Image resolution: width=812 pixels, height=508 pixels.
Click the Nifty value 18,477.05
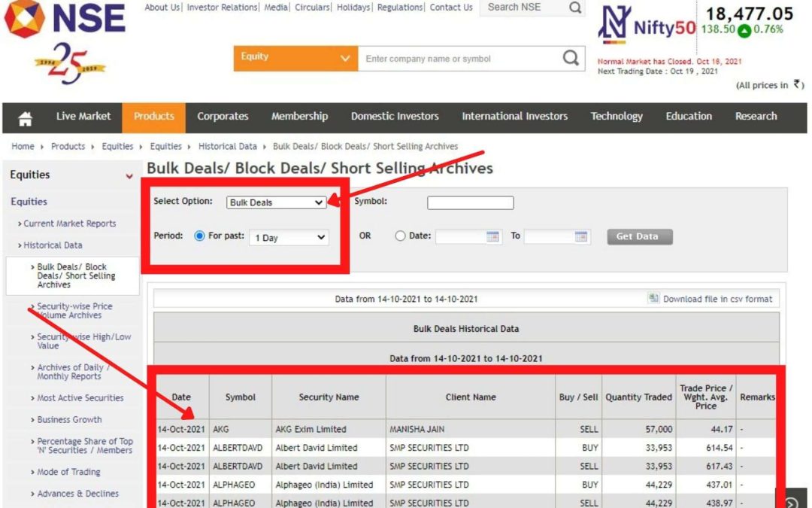click(750, 14)
